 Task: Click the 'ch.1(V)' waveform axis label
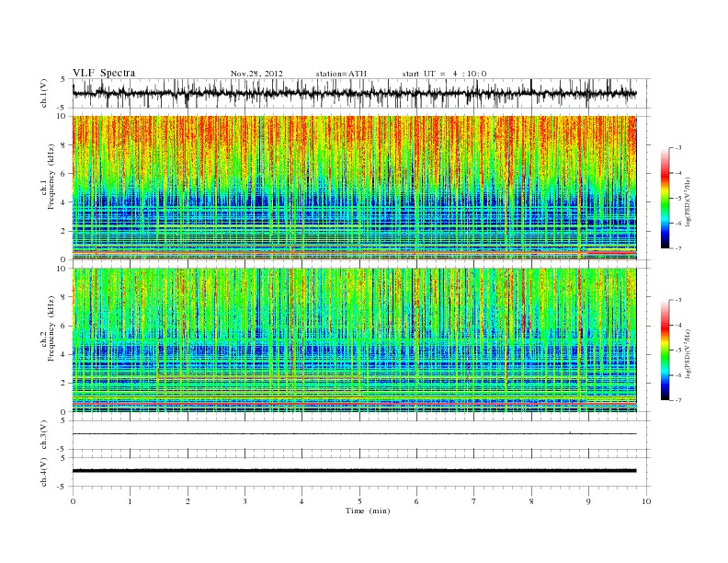44,93
